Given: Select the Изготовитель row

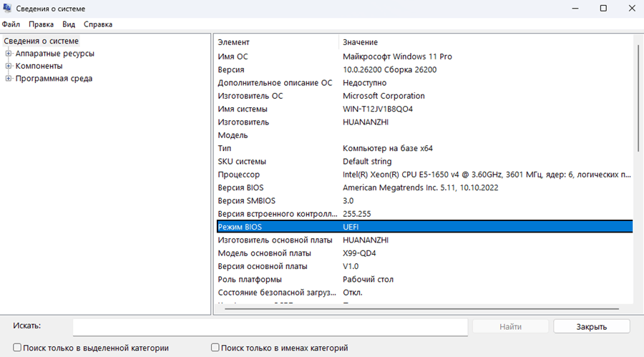Looking at the screenshot, I should (x=424, y=122).
